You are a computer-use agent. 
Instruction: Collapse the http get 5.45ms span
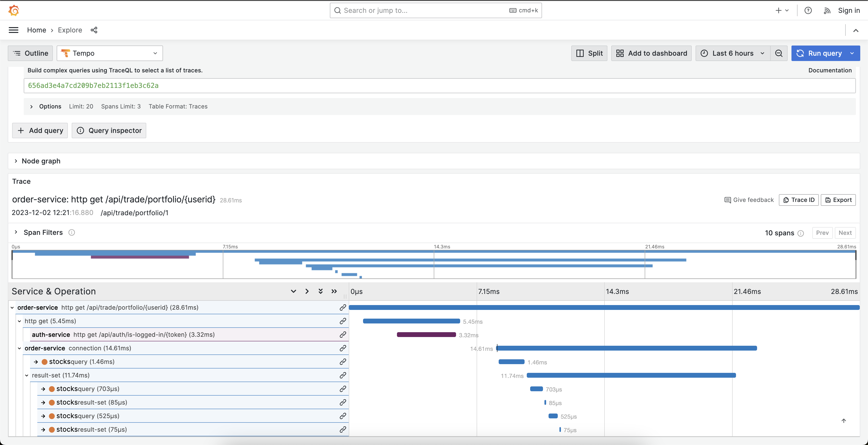pyautogui.click(x=20, y=321)
